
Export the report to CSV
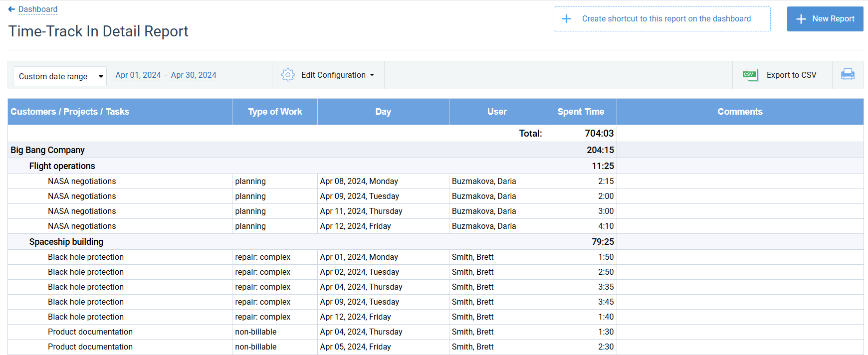pos(791,75)
